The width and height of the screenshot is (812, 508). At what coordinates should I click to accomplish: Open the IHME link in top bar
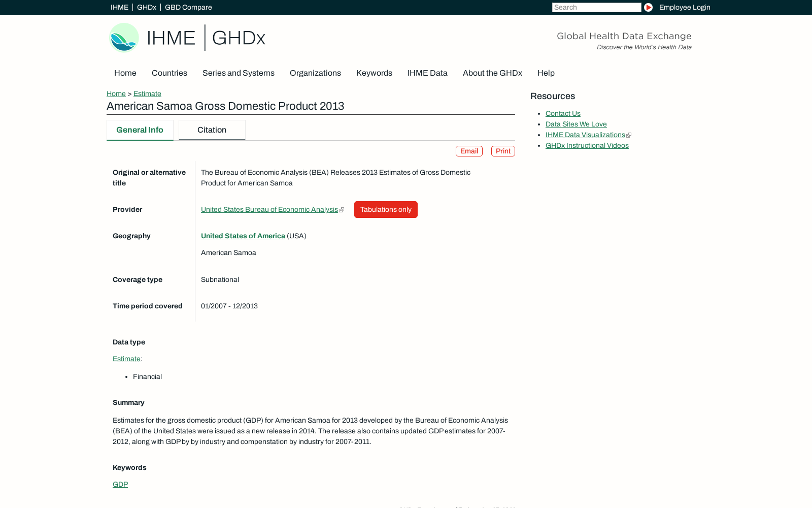[x=119, y=7]
